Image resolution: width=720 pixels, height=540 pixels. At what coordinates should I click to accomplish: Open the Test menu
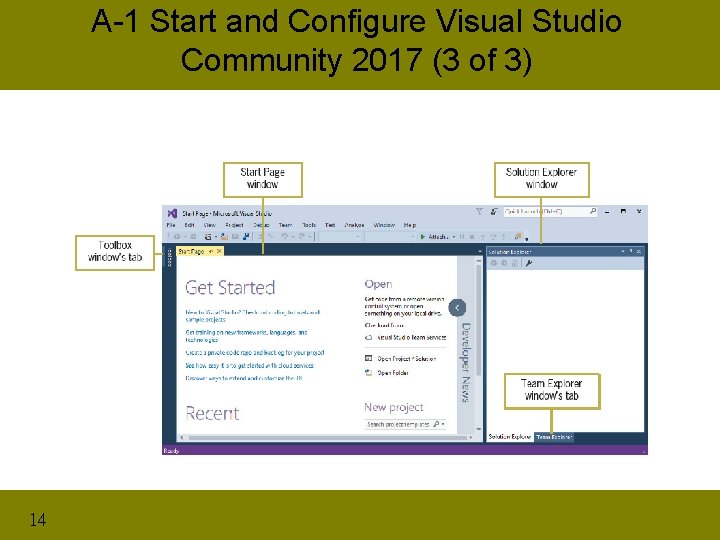click(330, 225)
